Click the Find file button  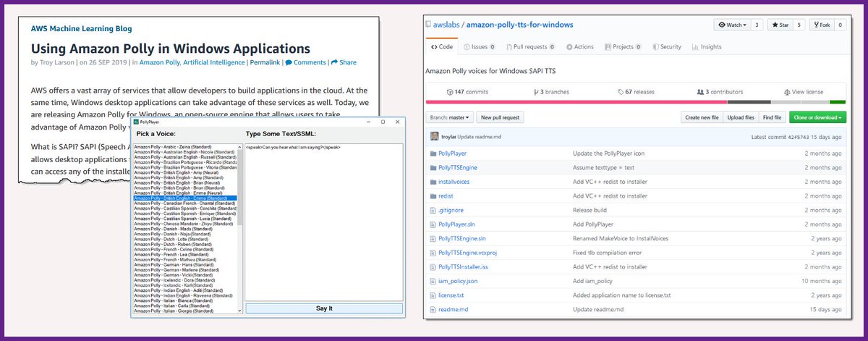773,117
